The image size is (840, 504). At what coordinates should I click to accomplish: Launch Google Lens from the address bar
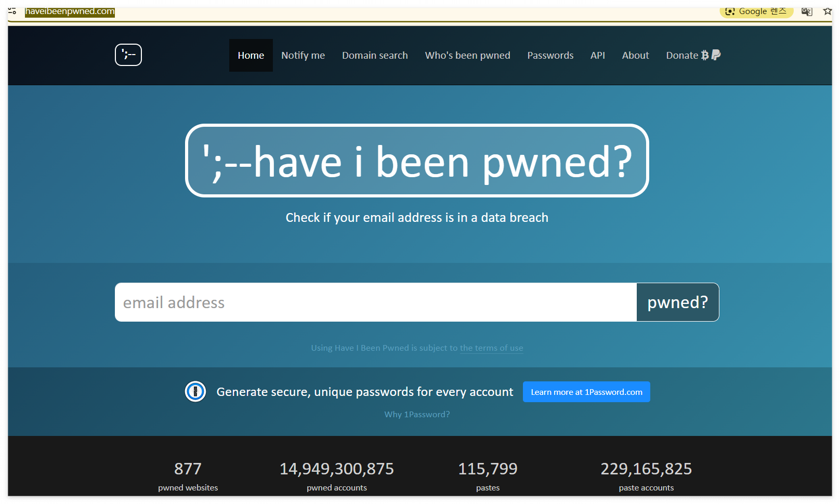click(756, 11)
